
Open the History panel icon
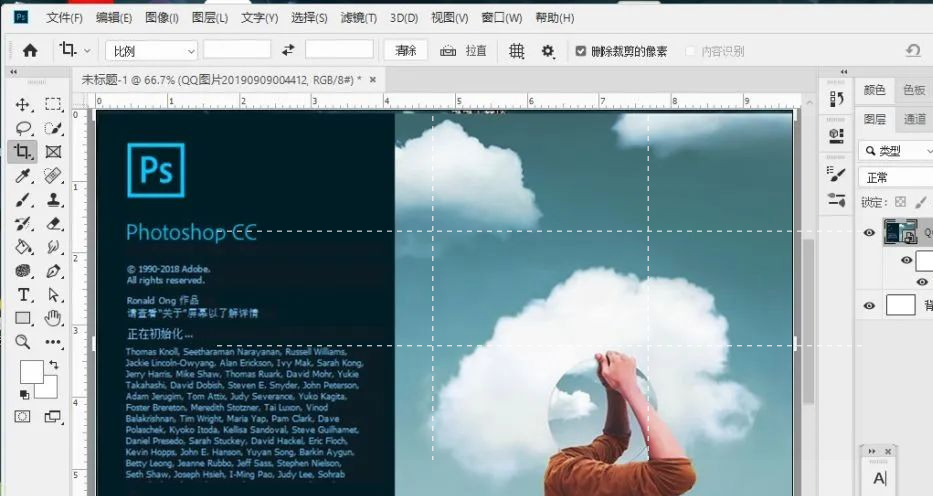(x=837, y=99)
